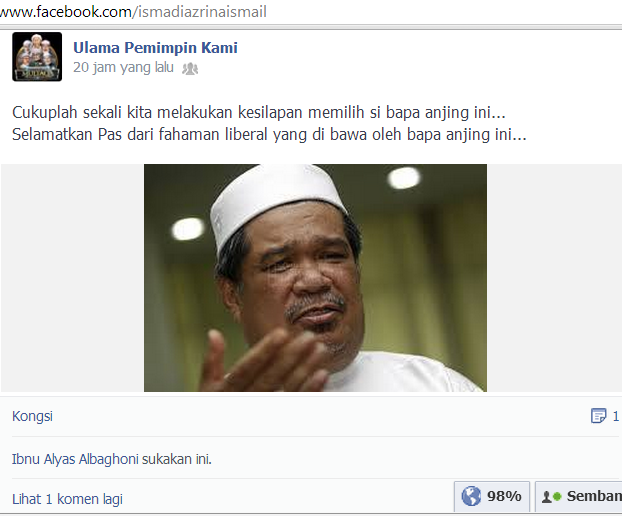The height and width of the screenshot is (516, 622).
Task: Open the "20 jam yang lalu" timestamp
Action: coord(123,67)
